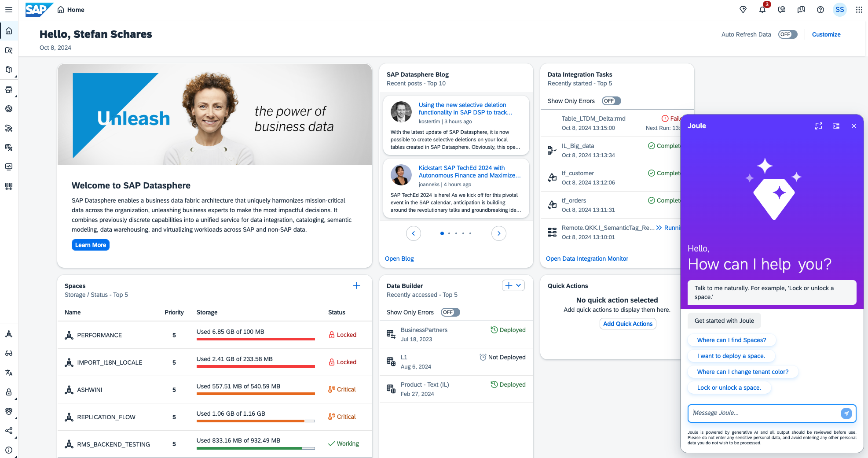Go to previous blog post page
The image size is (868, 458).
click(x=413, y=233)
